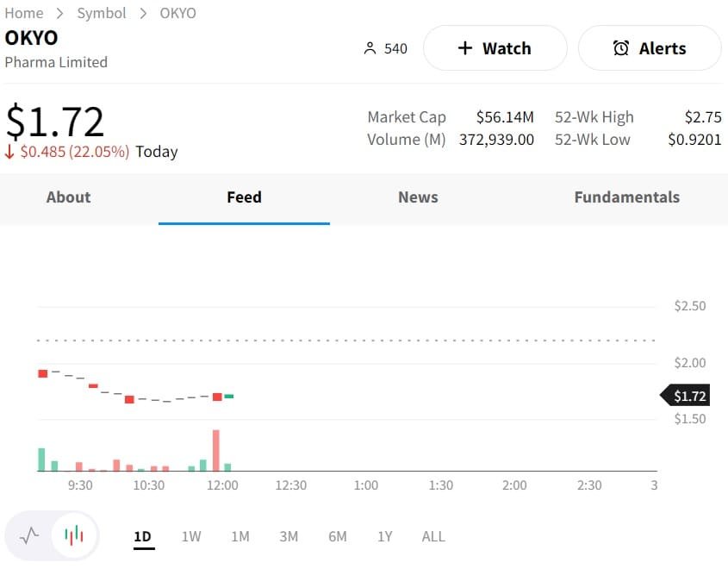Switch to the News tab
The width and height of the screenshot is (728, 569).
pos(418,197)
